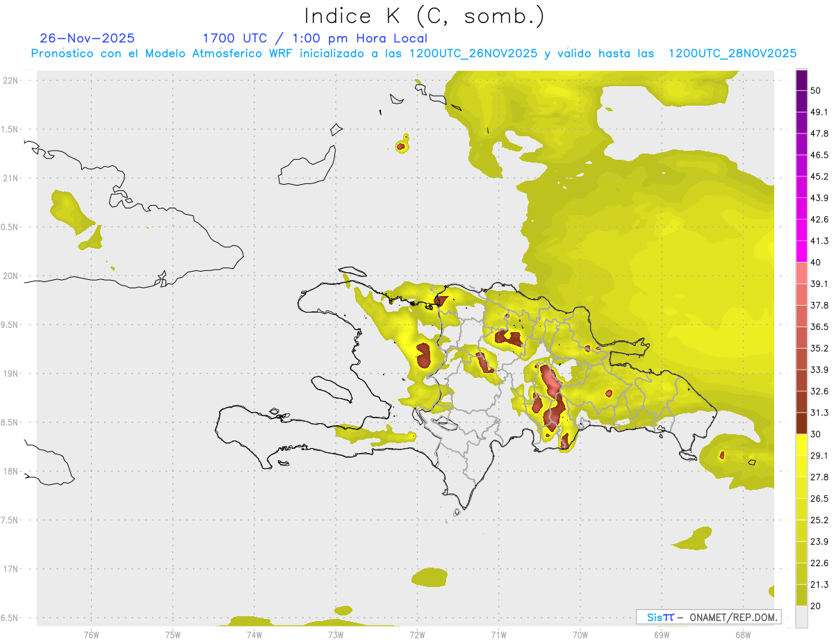Click the bright yellow legend band between 29.1 and 30
The height and width of the screenshot is (644, 834).
pos(801,445)
